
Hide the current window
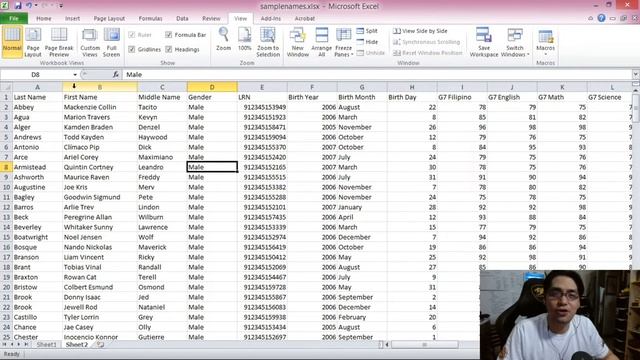(367, 42)
